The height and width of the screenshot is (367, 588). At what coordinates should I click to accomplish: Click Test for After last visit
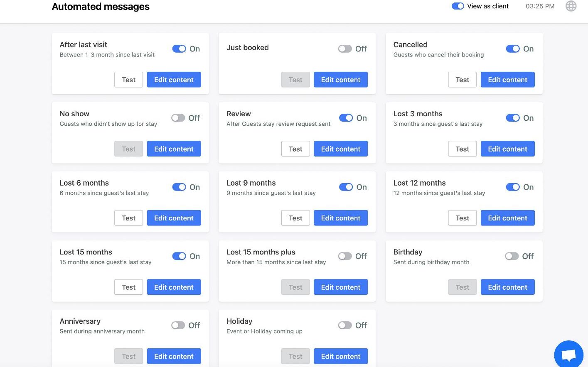128,80
